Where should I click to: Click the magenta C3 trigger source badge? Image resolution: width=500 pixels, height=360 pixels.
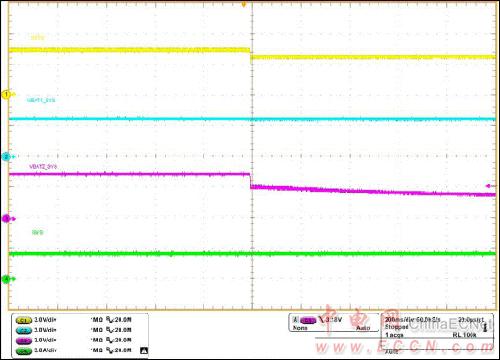point(308,321)
